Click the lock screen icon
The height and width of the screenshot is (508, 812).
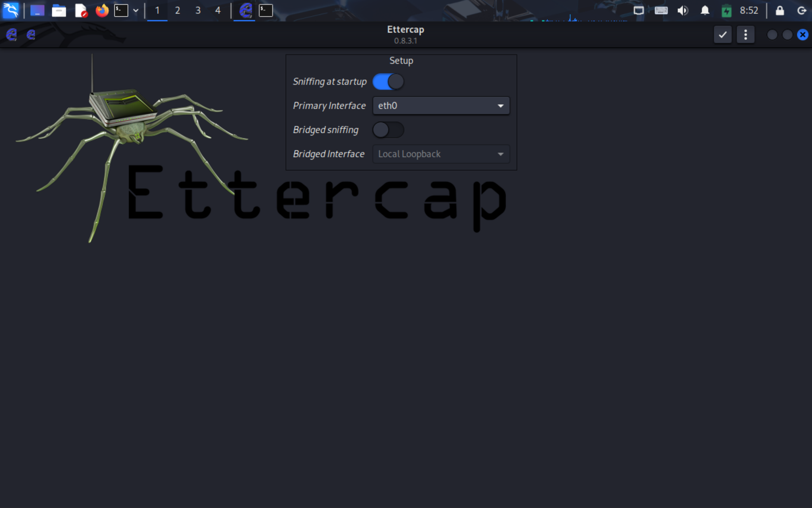[779, 11]
